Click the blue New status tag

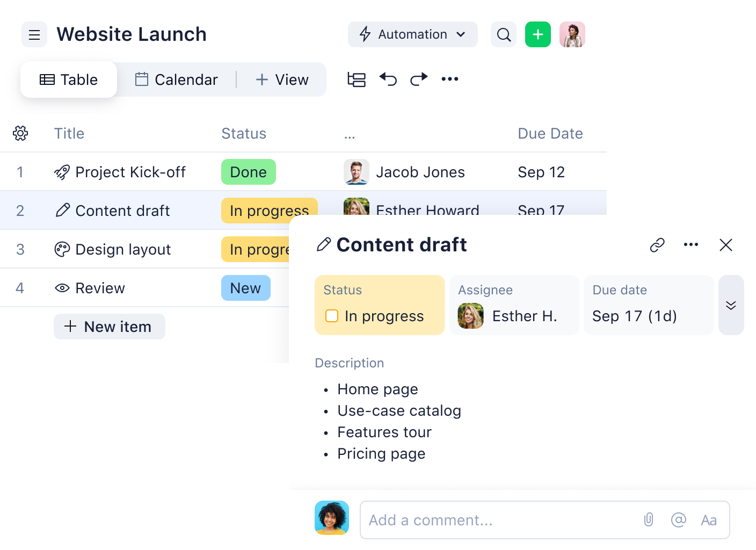245,288
